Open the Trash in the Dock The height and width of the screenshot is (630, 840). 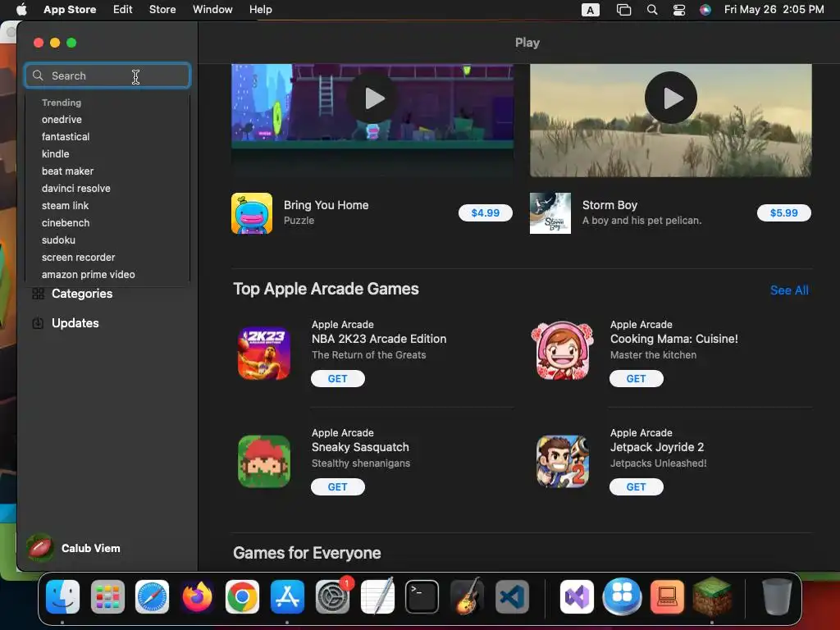777,597
